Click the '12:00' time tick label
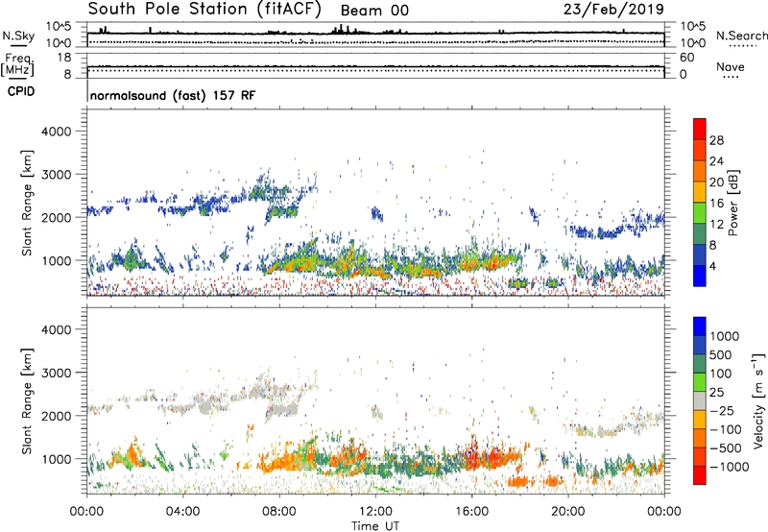 click(375, 512)
